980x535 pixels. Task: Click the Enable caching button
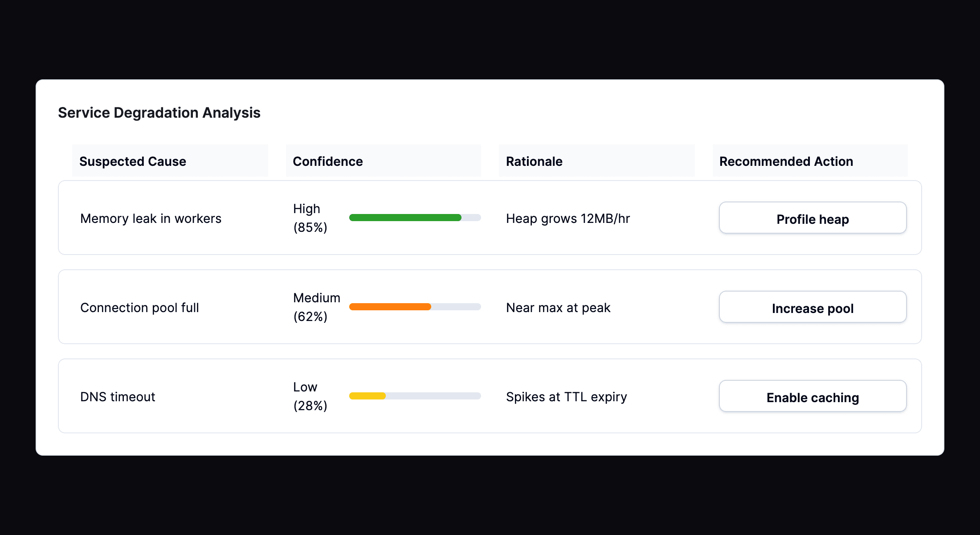click(x=812, y=397)
